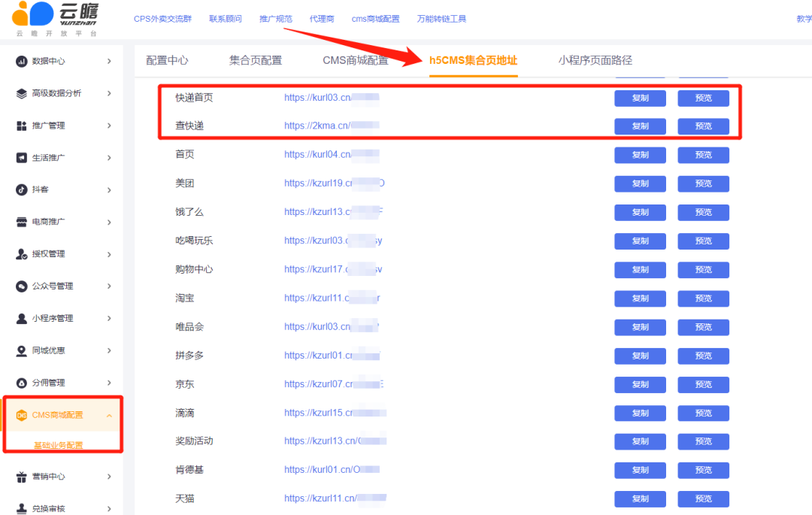This screenshot has width=812, height=515.
Task: Click the CMS商城配置 orange icon
Action: 21,415
